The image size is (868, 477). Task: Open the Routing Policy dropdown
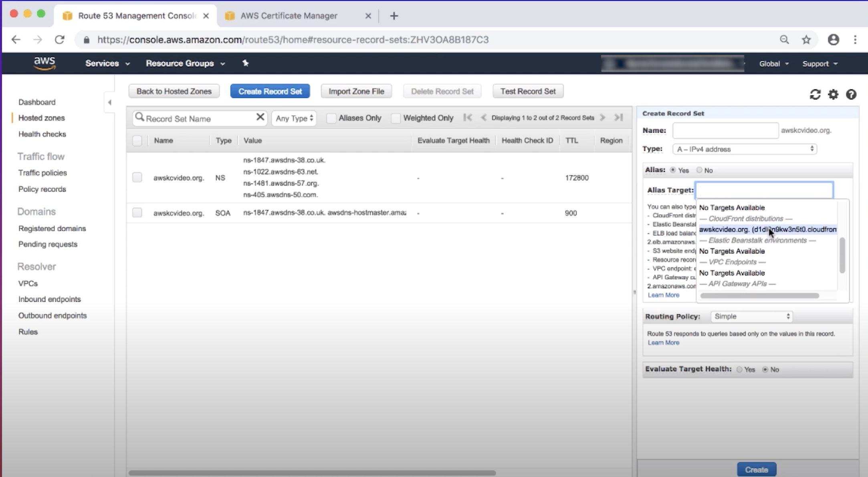click(751, 316)
